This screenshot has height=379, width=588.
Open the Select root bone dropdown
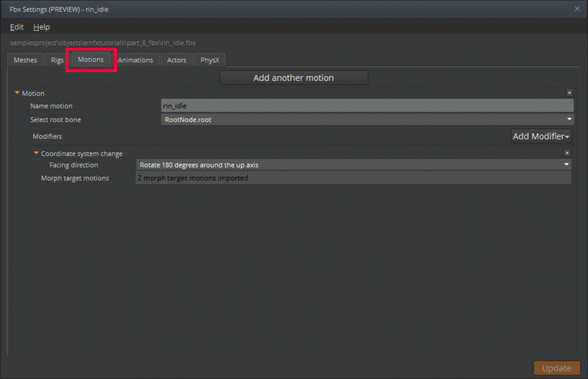367,119
